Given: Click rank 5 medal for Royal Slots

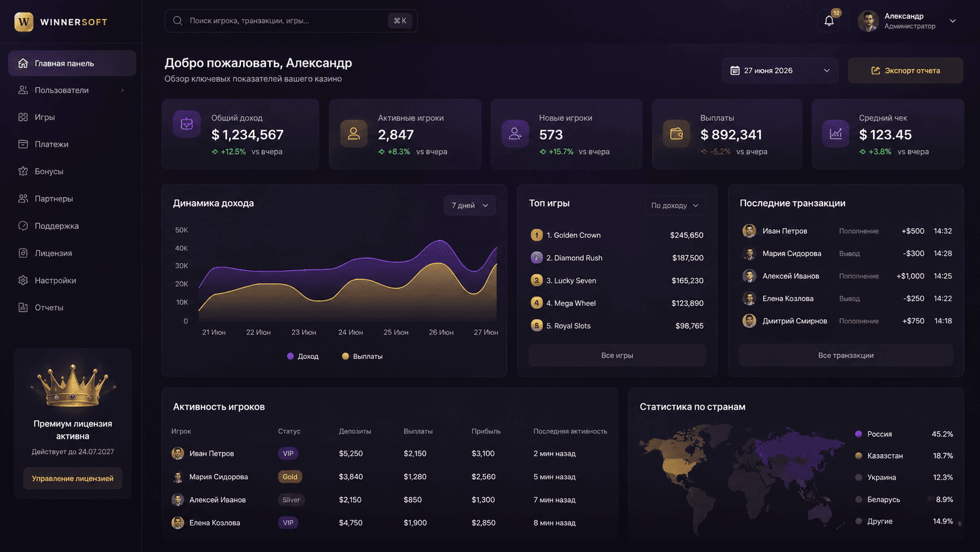Looking at the screenshot, I should pyautogui.click(x=536, y=326).
